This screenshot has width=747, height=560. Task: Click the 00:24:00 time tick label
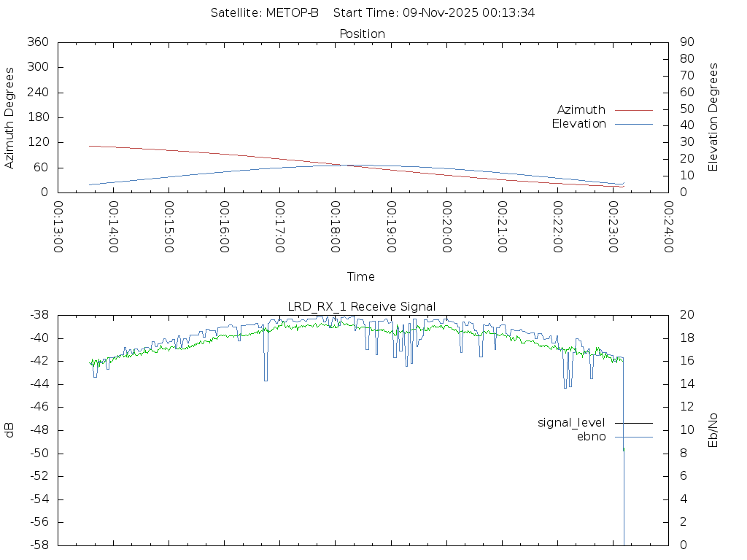click(667, 227)
